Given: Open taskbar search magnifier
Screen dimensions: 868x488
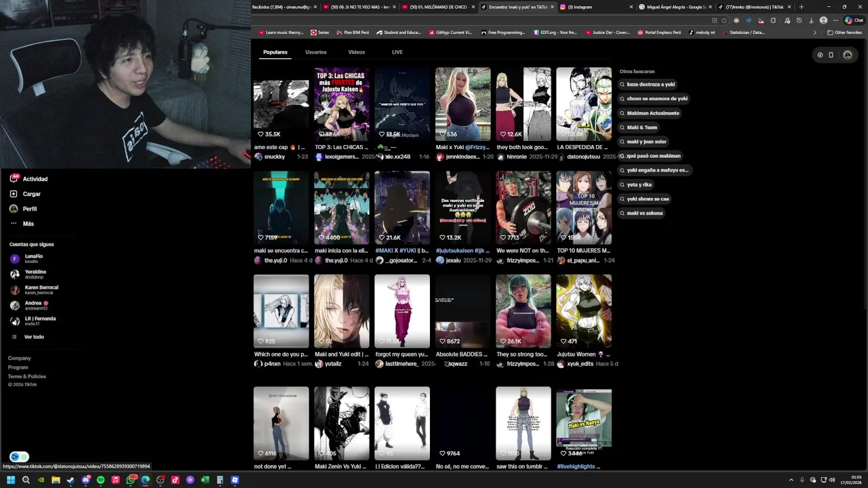Looking at the screenshot, I should [x=26, y=480].
